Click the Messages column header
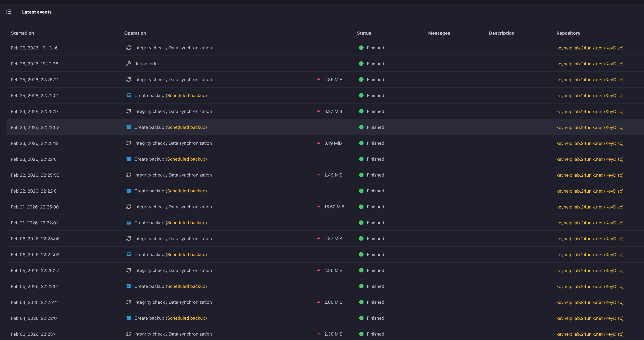This screenshot has width=644, height=340. [x=439, y=33]
